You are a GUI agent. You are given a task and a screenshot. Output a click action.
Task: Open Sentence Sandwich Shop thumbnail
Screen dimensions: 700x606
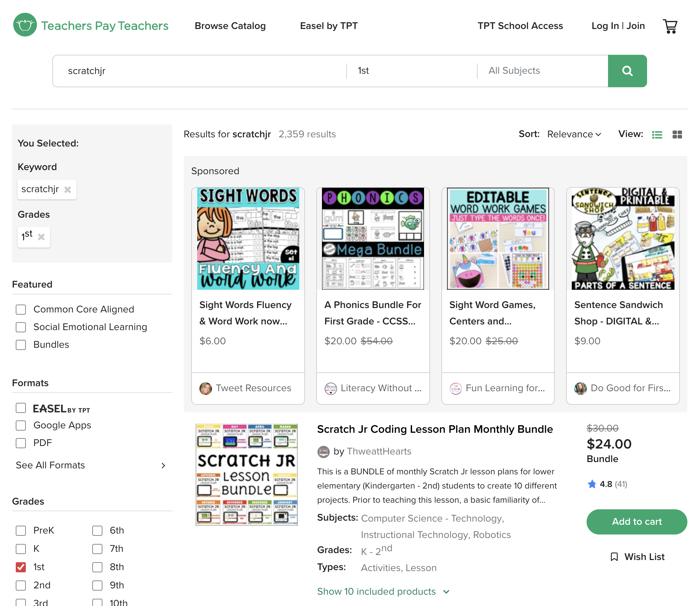(623, 239)
